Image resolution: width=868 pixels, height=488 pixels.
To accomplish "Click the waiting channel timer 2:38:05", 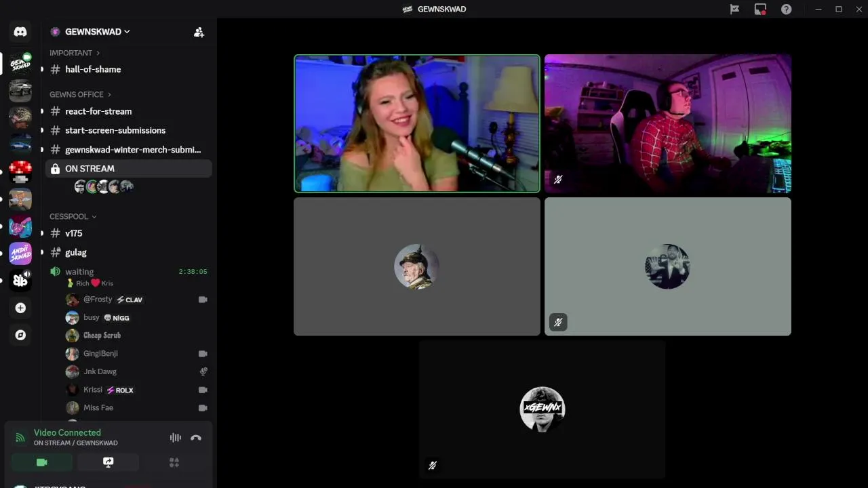I will coord(193,272).
